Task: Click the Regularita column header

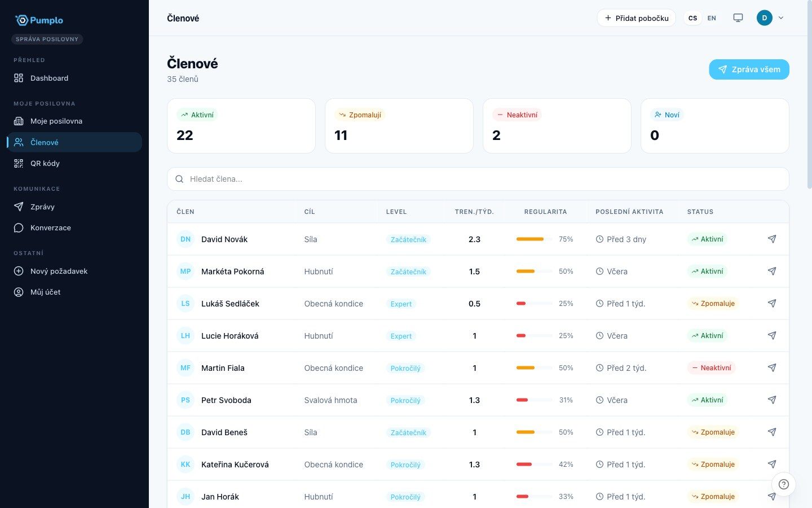Action: pyautogui.click(x=545, y=212)
